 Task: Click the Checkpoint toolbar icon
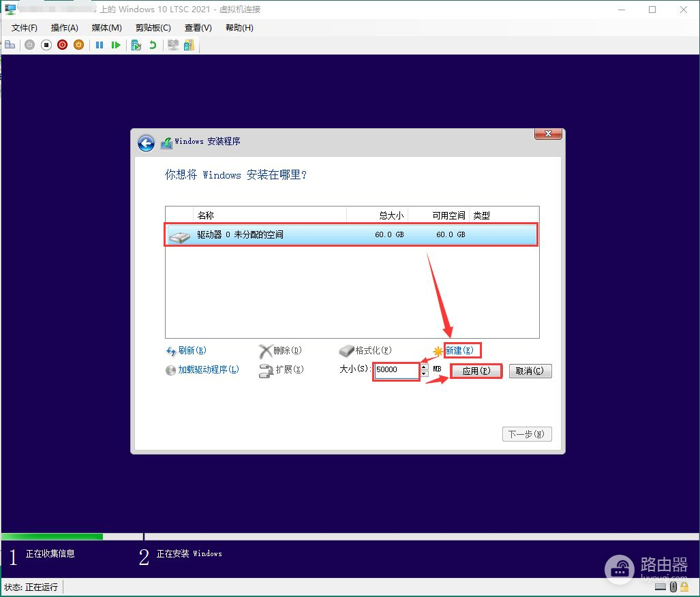pyautogui.click(x=136, y=45)
